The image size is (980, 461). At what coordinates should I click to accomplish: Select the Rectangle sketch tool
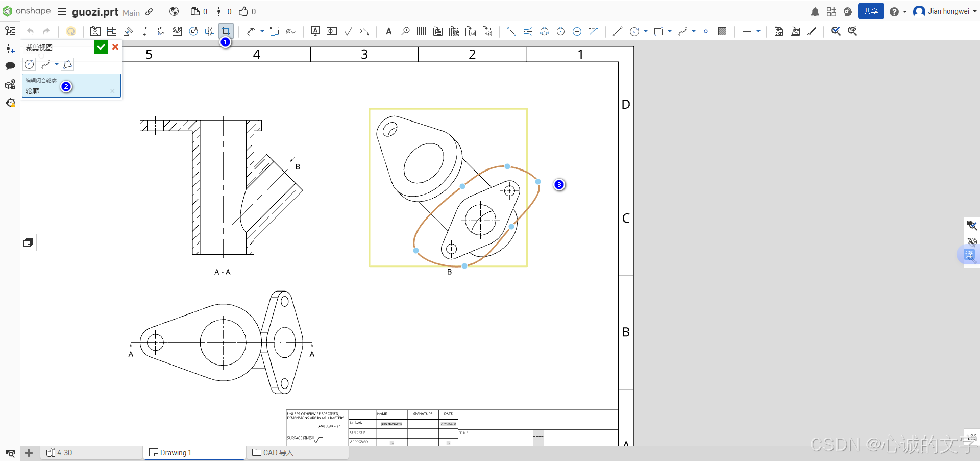tap(658, 31)
